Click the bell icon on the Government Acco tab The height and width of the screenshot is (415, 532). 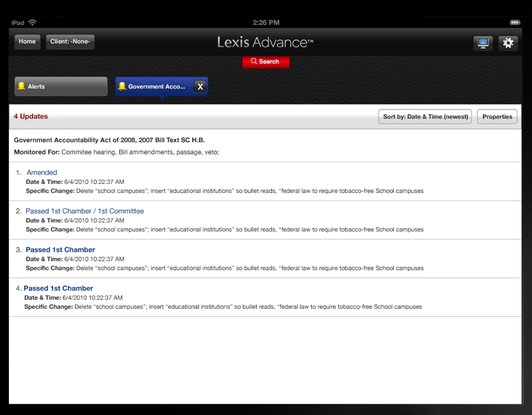[x=121, y=86]
